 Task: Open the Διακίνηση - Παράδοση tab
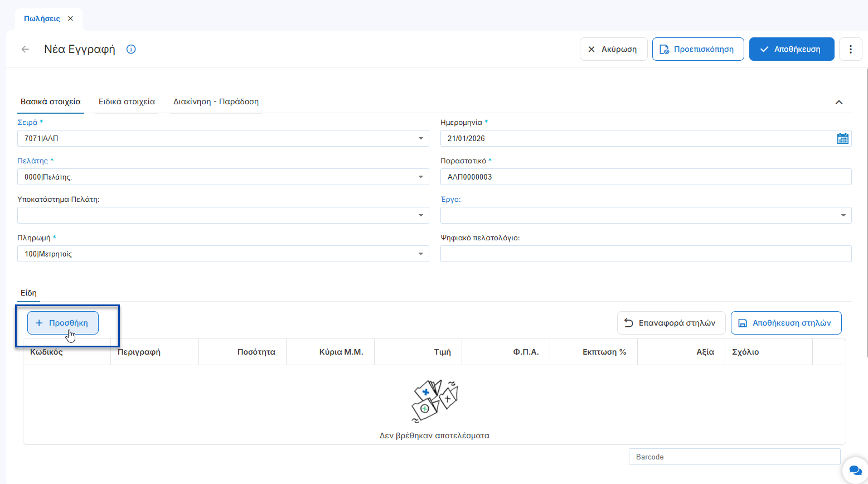click(x=216, y=101)
